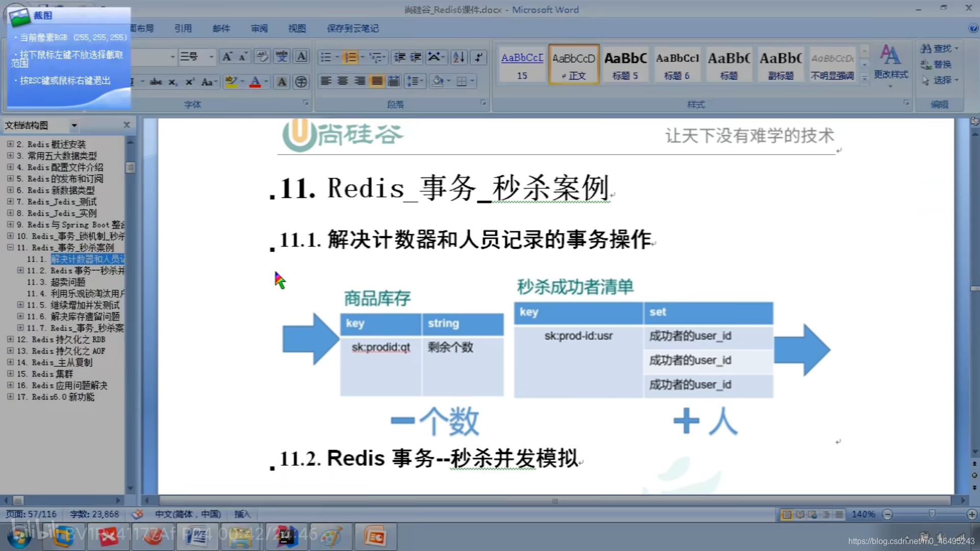Screen dimensions: 980x551
Task: Click the paragraph shading bucket icon
Action: (x=438, y=81)
